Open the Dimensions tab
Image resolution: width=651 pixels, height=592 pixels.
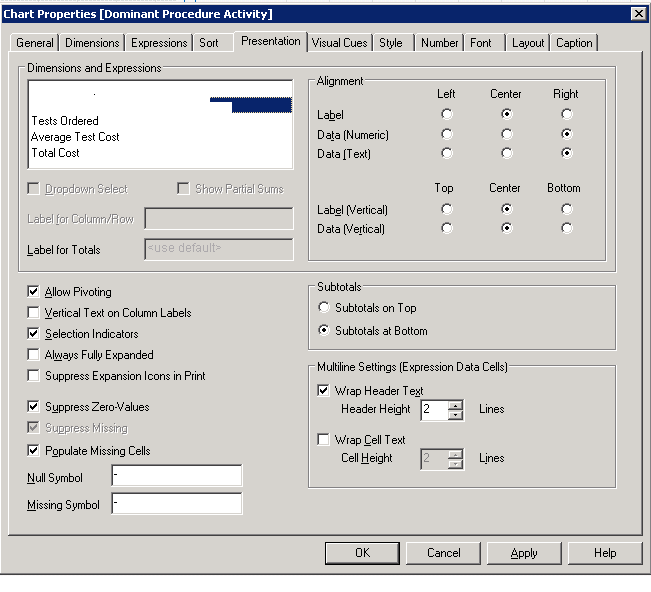(92, 43)
